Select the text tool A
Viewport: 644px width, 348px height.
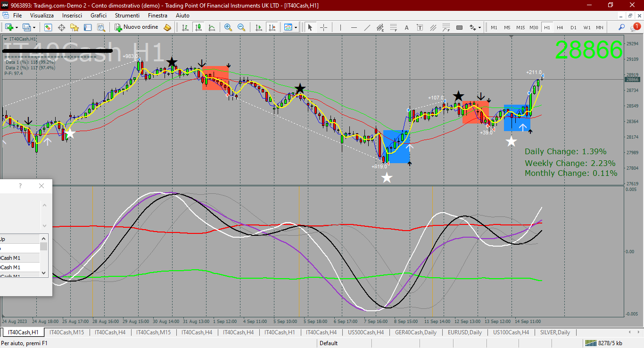[x=406, y=27]
